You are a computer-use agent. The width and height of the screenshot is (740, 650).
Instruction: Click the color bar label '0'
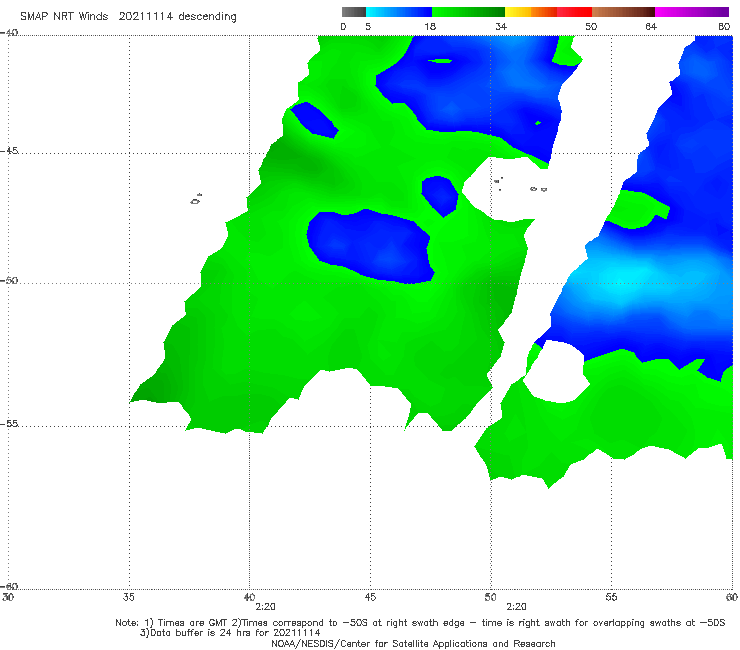343,27
